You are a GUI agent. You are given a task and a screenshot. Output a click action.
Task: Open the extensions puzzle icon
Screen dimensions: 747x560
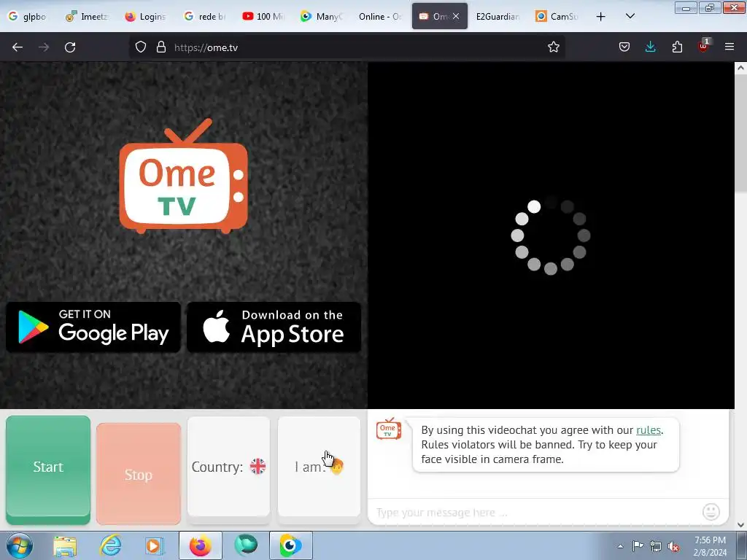click(677, 47)
